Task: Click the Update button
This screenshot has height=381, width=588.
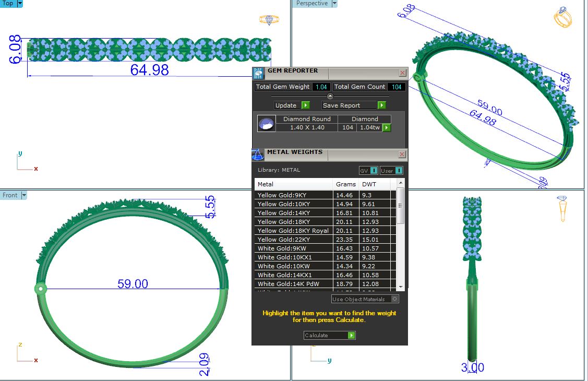Action: tap(292, 105)
